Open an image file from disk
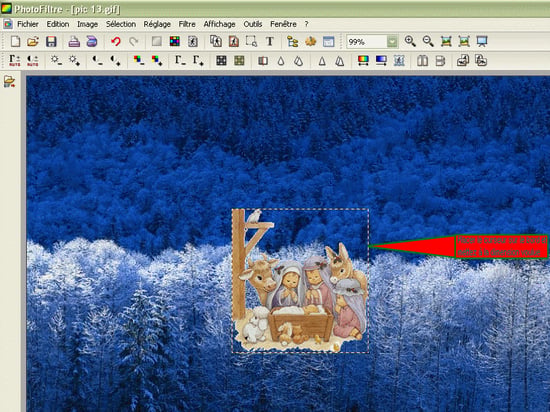 tap(33, 42)
